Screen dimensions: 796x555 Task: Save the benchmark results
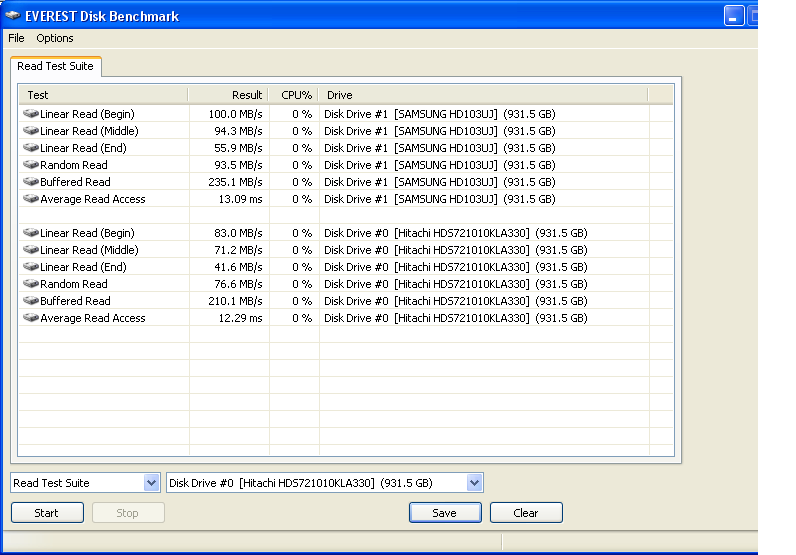point(445,513)
